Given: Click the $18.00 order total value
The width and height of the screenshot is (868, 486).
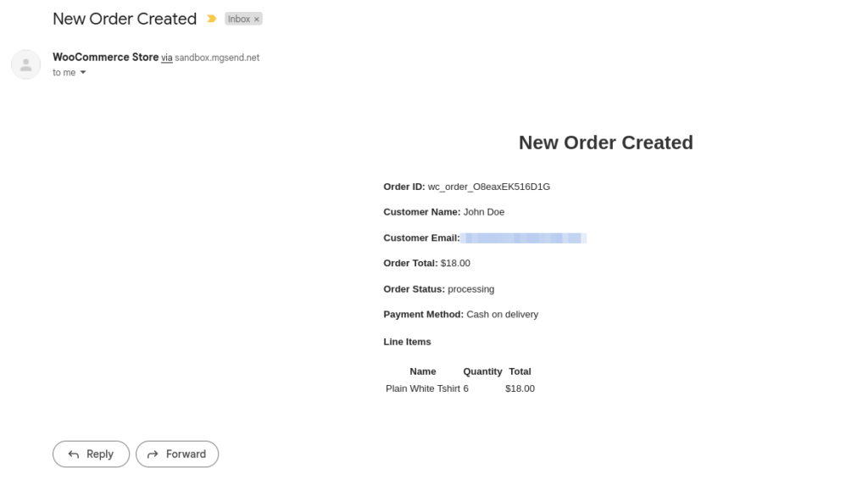Looking at the screenshot, I should (455, 264).
